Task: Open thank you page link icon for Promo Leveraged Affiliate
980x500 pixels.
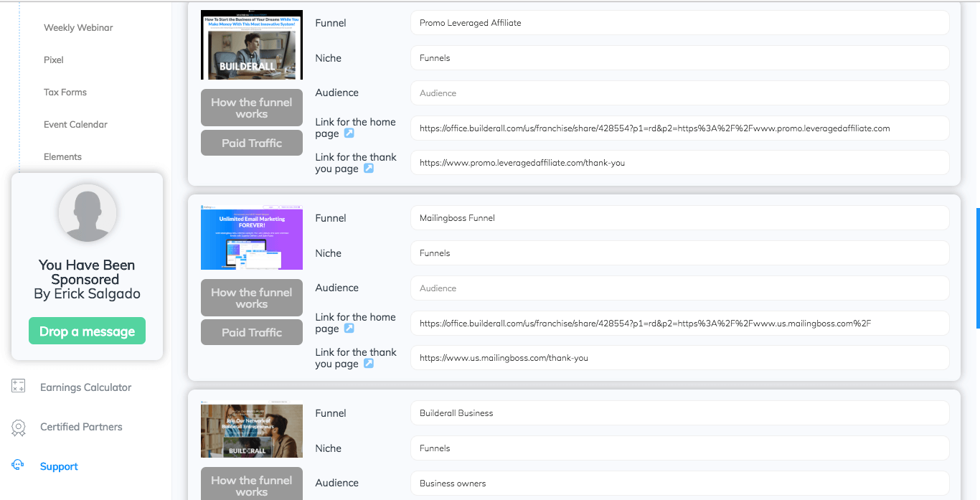Action: coord(369,169)
